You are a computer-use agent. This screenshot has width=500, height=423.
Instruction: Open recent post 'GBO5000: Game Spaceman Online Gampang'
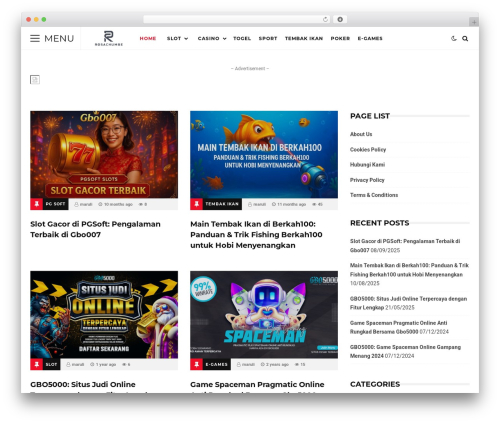tap(405, 351)
